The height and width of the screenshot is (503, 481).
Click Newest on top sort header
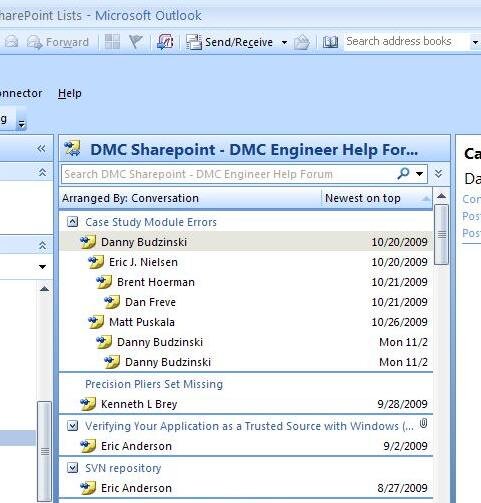(x=376, y=198)
